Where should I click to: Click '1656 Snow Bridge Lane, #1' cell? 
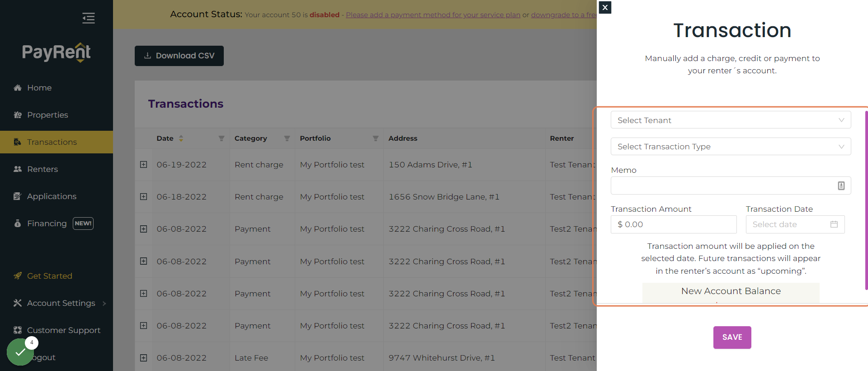[444, 197]
